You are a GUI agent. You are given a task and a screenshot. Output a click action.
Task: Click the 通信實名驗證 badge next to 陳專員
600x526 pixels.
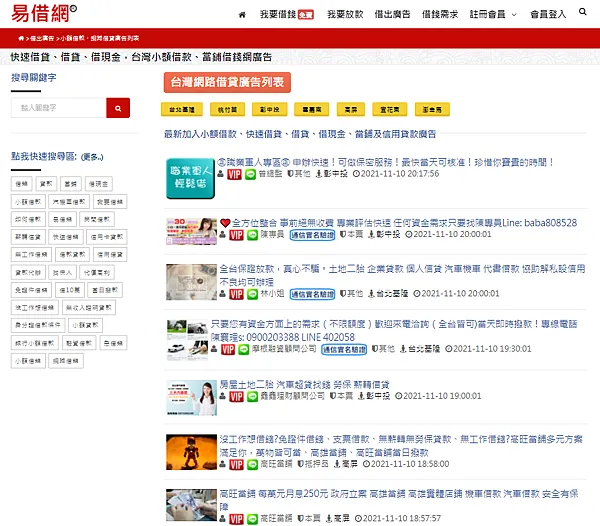point(312,235)
